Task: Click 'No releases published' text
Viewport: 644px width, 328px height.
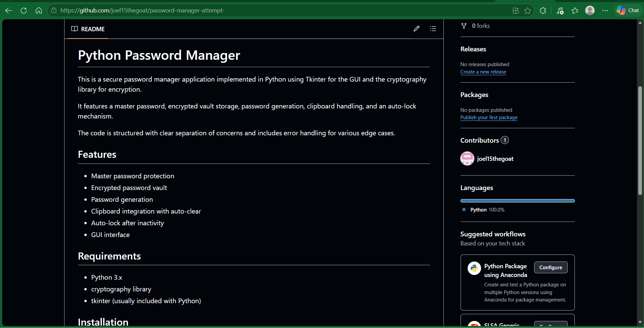Action: [x=485, y=64]
